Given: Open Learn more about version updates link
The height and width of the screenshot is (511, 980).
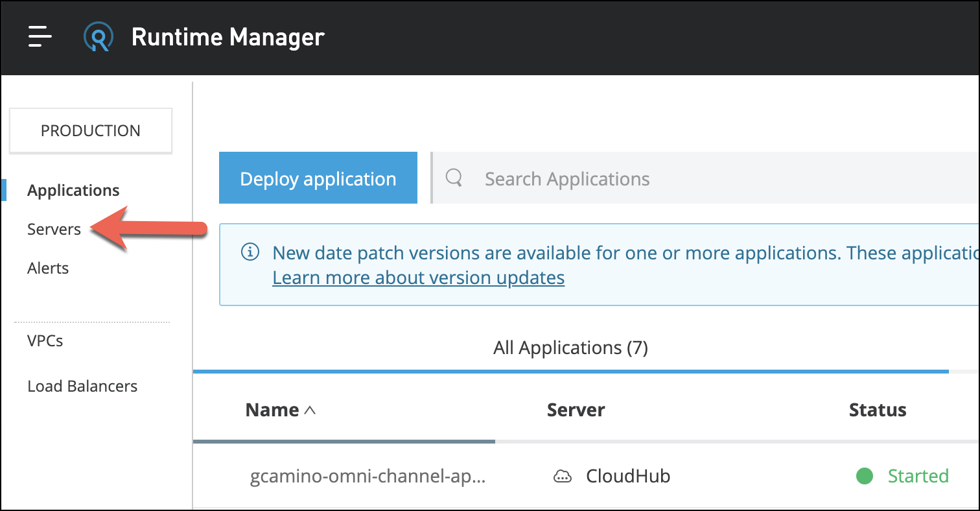Looking at the screenshot, I should [x=419, y=278].
